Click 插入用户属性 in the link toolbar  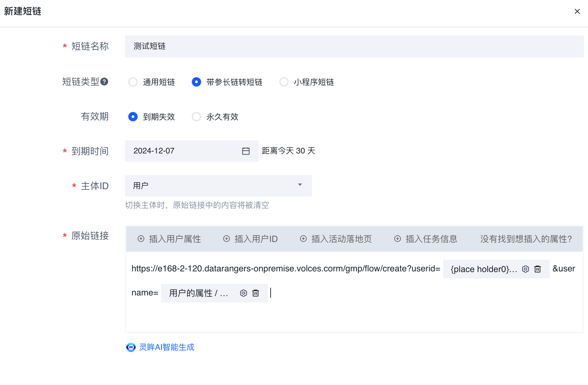coord(169,239)
